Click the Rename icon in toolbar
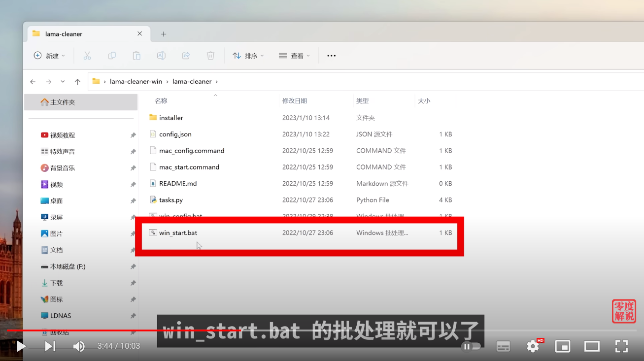This screenshot has width=644, height=361. (161, 56)
